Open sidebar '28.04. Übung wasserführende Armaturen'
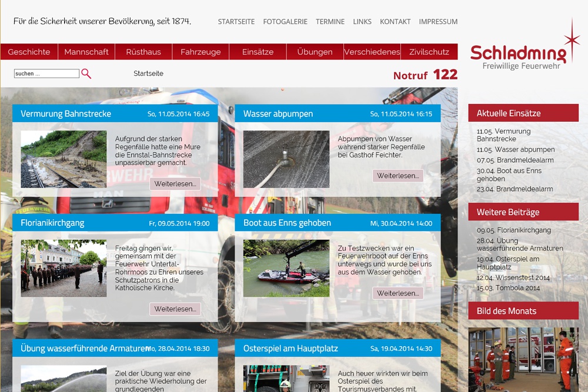Image resolution: width=588 pixels, height=392 pixels. point(520,244)
